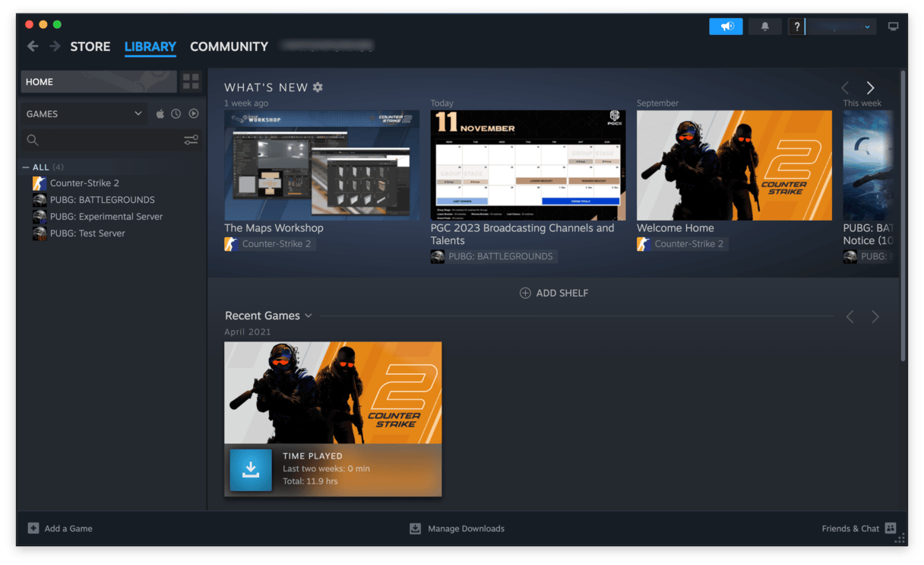Open What's New settings gear
This screenshot has height=565, width=924.
[x=318, y=87]
